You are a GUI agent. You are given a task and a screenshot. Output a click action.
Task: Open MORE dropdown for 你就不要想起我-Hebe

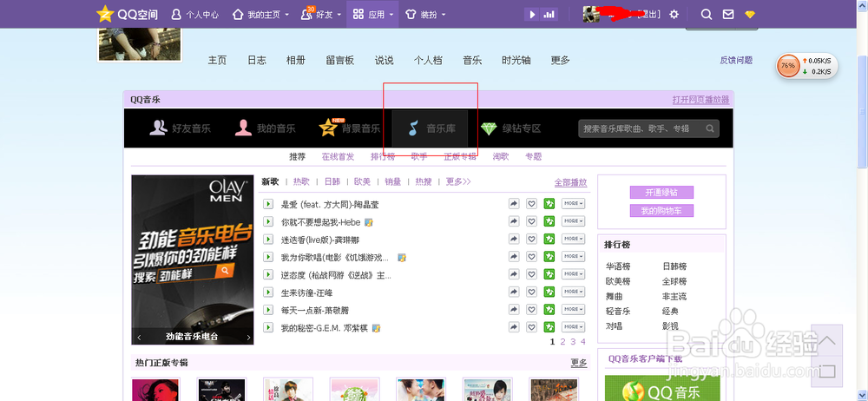[x=574, y=221]
